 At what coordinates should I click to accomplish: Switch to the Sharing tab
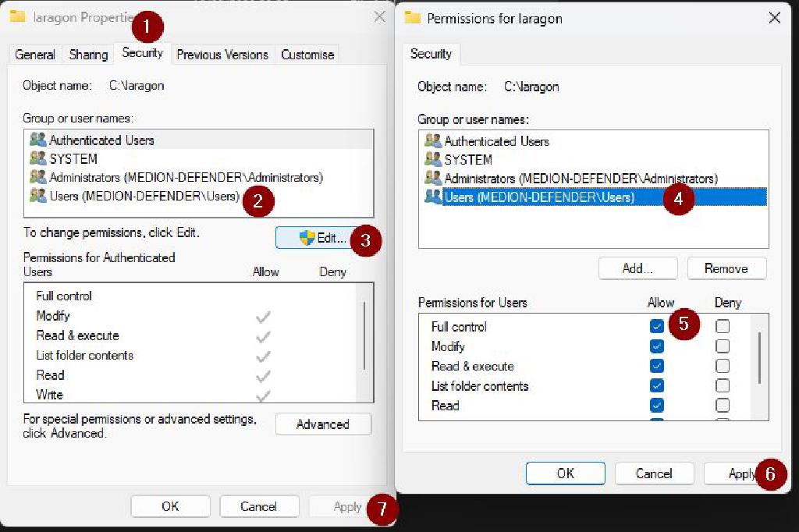coord(87,55)
